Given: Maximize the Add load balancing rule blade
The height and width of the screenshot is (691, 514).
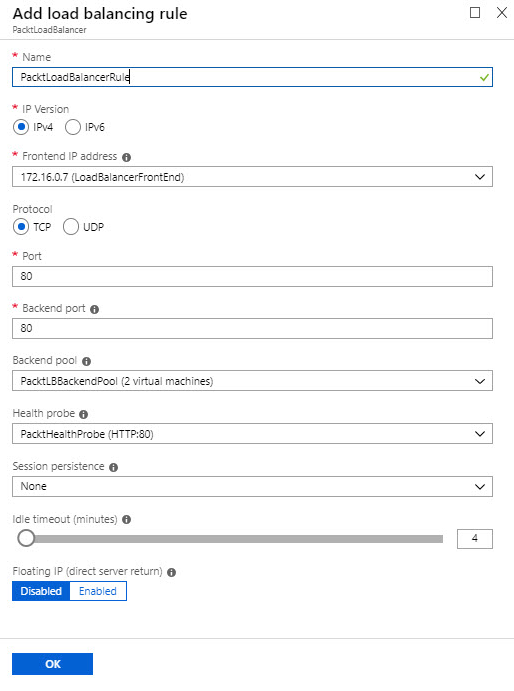Looking at the screenshot, I should (x=475, y=13).
